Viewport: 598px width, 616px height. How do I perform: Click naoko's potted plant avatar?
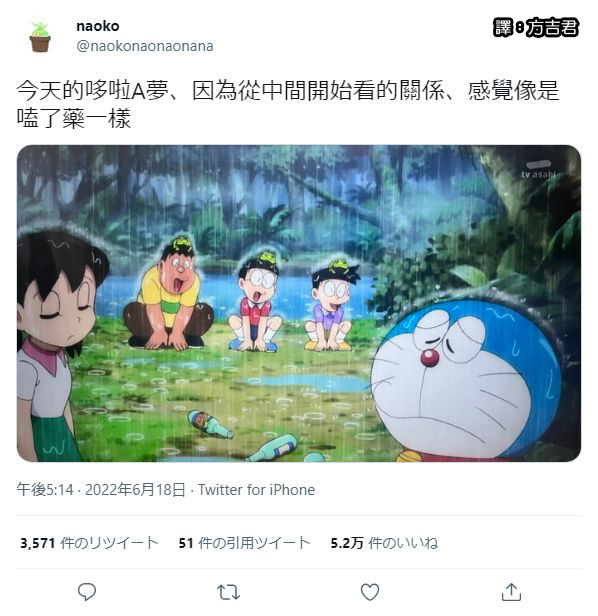[40, 37]
